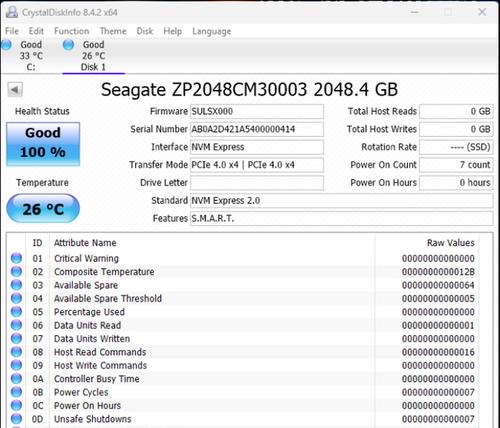
Task: Minimize the CrystalDiskInfo window
Action: pos(415,12)
